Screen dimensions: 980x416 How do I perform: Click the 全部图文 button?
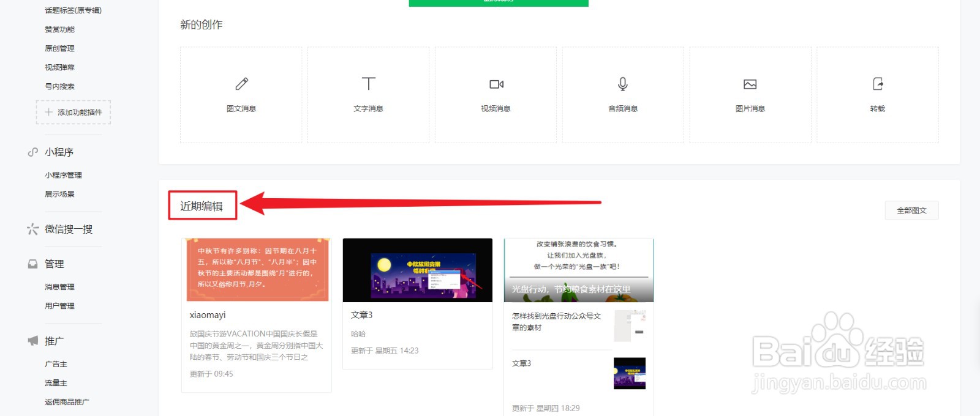point(911,210)
